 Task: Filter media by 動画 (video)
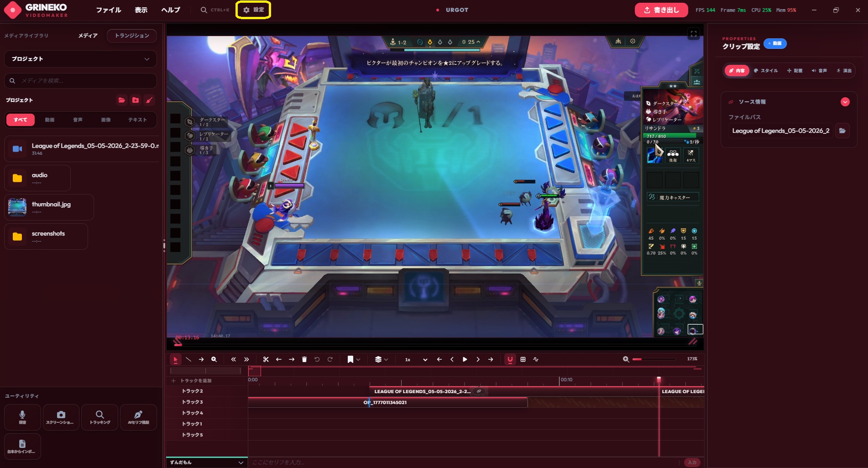[50, 120]
